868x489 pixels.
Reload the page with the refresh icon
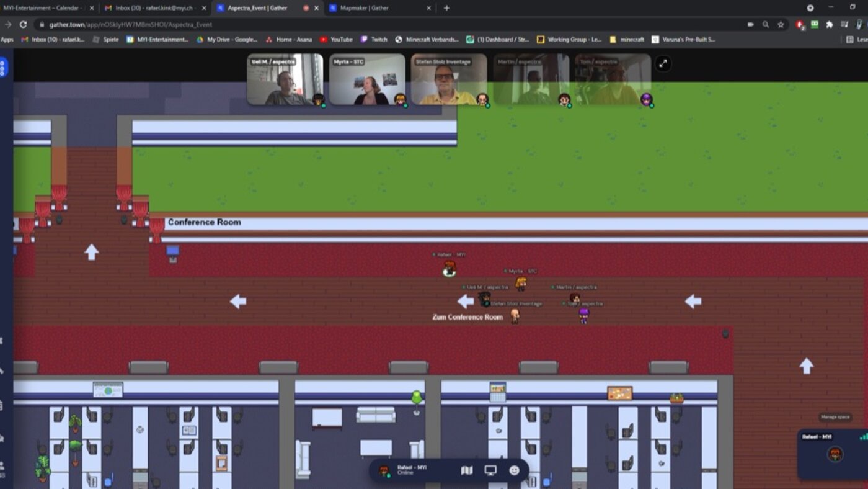pyautogui.click(x=23, y=24)
